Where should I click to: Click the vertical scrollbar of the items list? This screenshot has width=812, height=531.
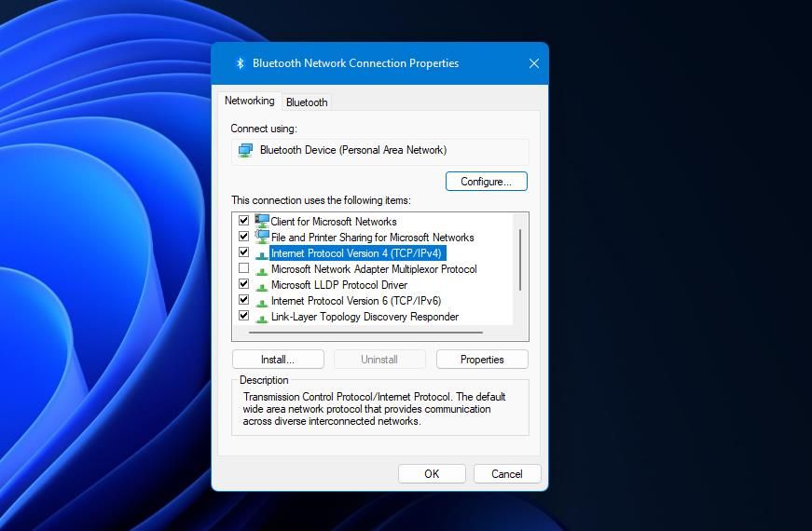(520, 260)
